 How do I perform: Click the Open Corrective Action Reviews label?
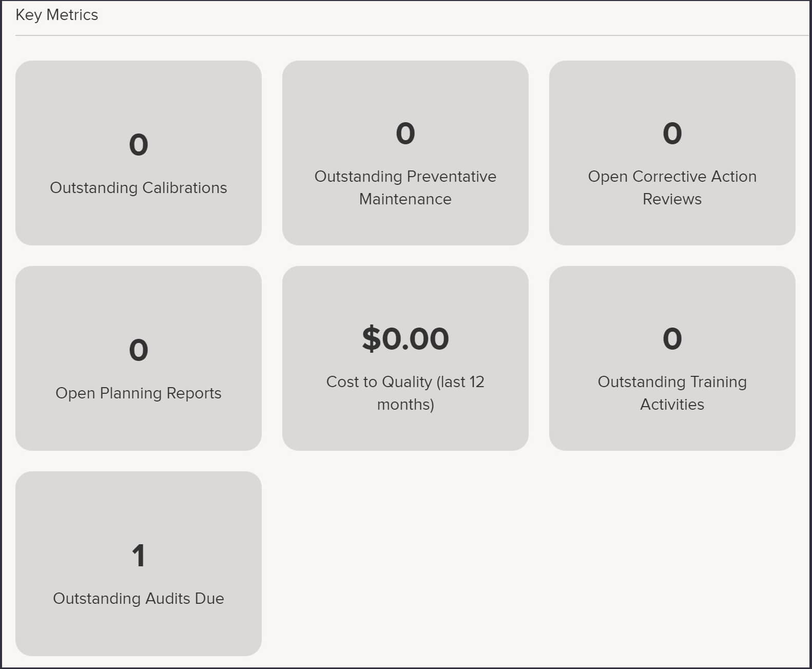[x=672, y=187]
